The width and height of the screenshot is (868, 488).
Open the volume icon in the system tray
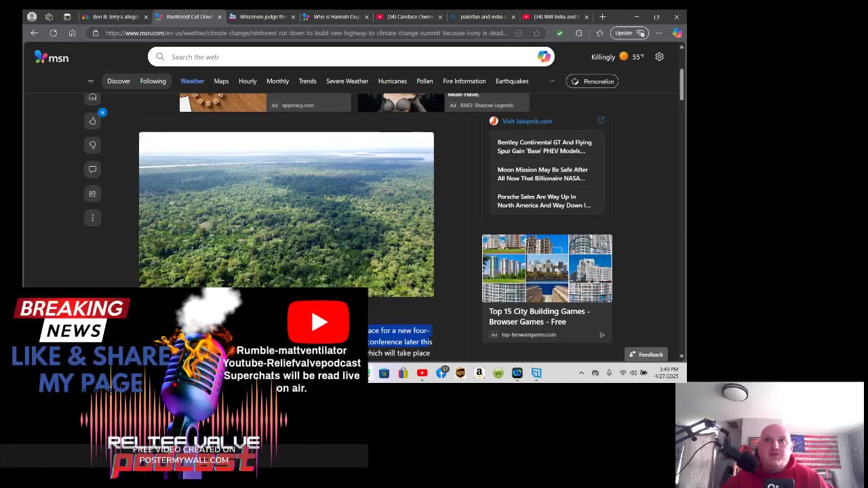pyautogui.click(x=633, y=373)
